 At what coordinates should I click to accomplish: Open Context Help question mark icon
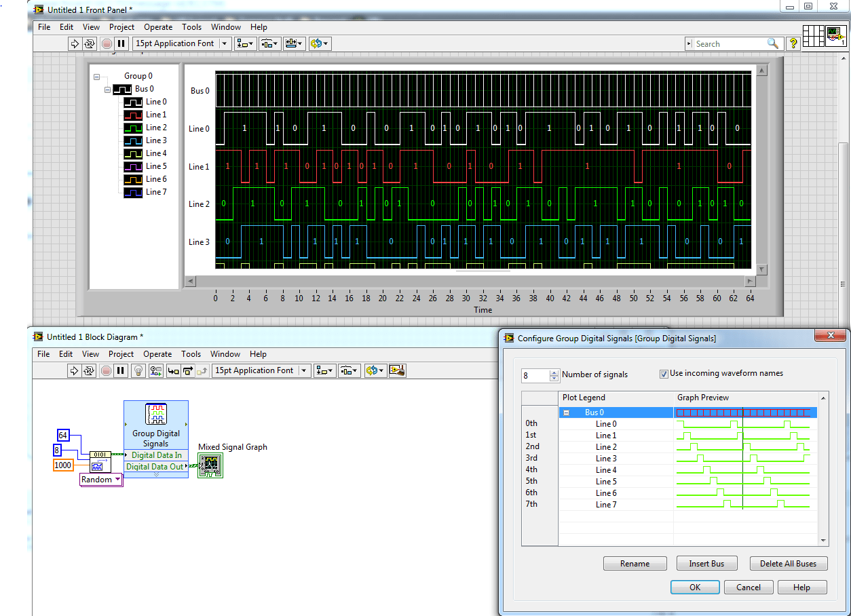coord(793,43)
